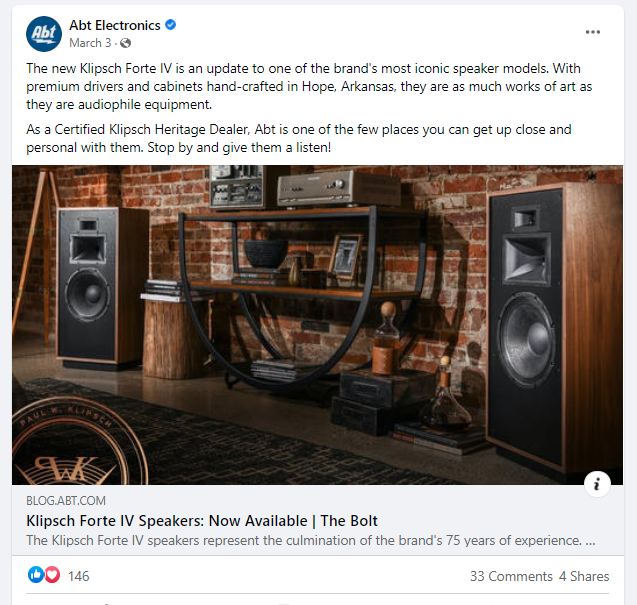Click the right Klipsch speaker in photo

click(x=555, y=330)
